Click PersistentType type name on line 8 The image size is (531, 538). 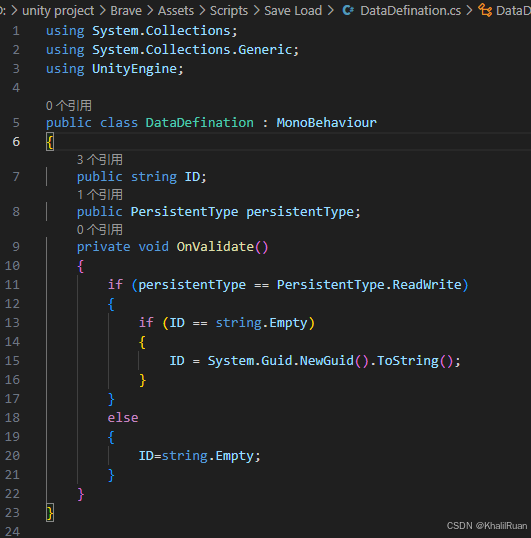(x=184, y=212)
